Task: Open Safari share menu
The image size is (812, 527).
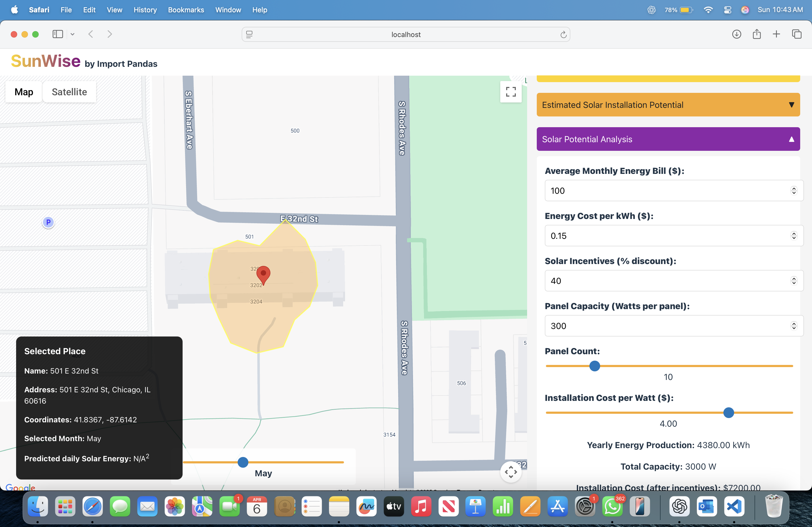Action: coord(756,34)
